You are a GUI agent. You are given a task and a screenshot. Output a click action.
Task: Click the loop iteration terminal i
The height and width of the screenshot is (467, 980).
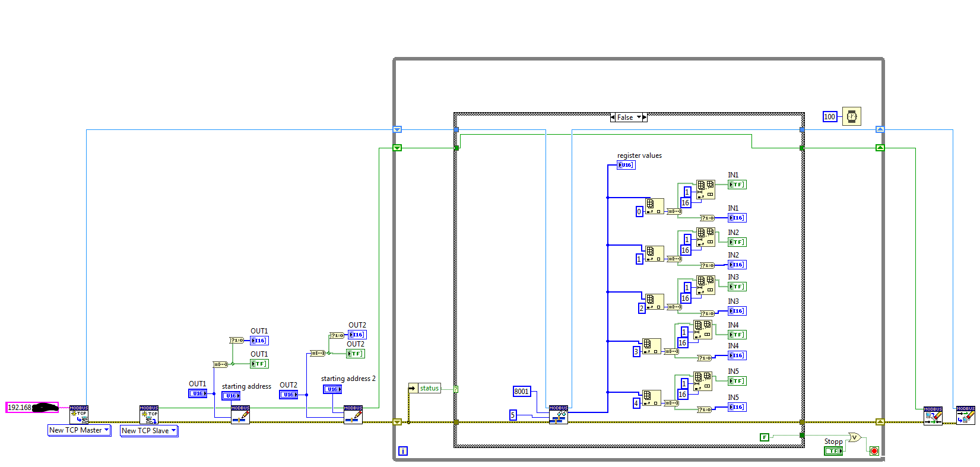pyautogui.click(x=403, y=451)
